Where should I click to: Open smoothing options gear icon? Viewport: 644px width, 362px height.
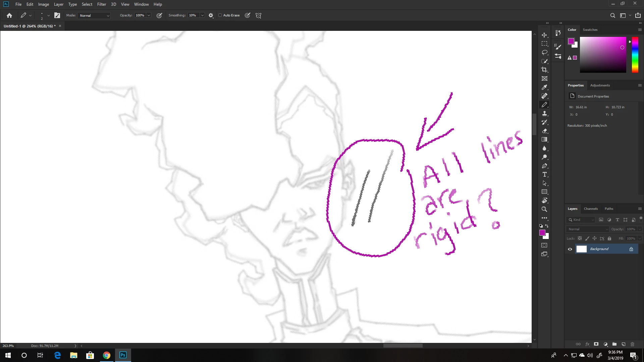211,15
